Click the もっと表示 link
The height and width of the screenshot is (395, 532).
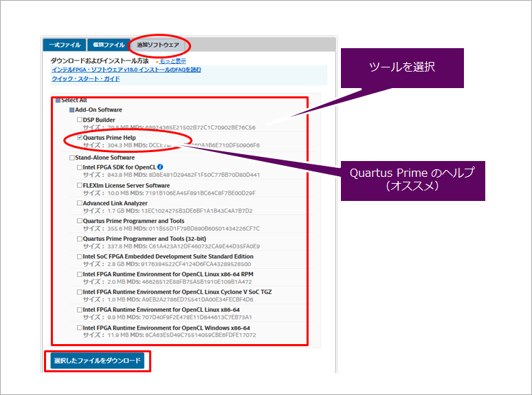[173, 61]
